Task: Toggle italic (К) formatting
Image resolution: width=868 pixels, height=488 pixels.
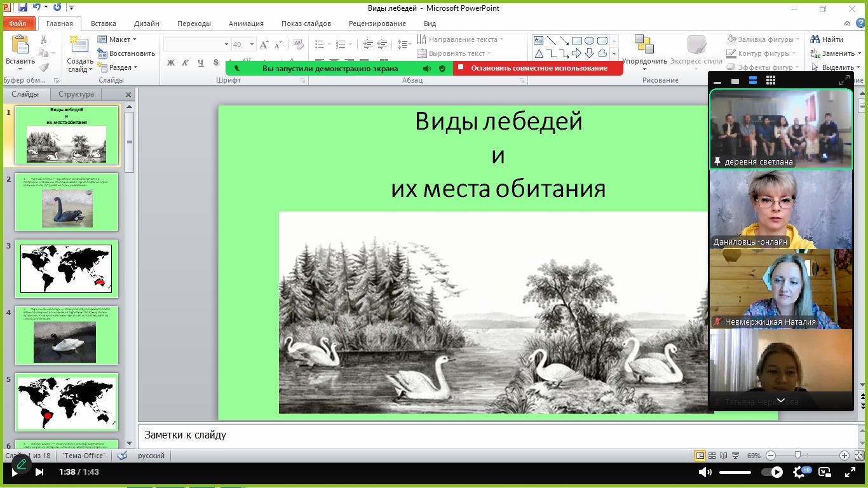Action: pyautogui.click(x=186, y=63)
